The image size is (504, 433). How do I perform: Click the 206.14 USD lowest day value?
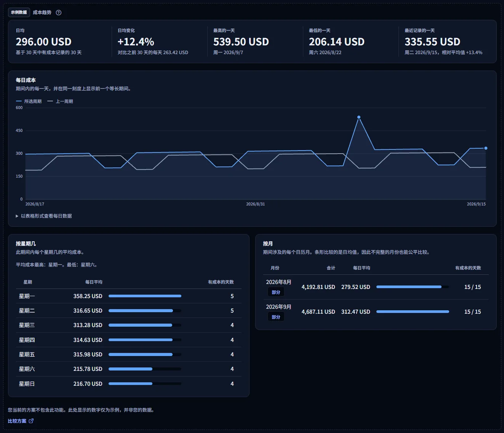pyautogui.click(x=337, y=42)
